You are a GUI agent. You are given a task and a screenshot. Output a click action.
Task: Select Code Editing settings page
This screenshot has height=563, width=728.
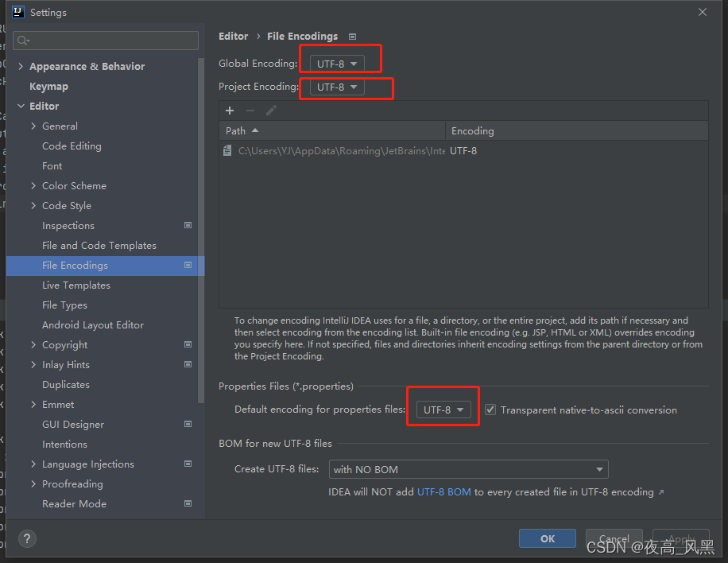point(72,146)
